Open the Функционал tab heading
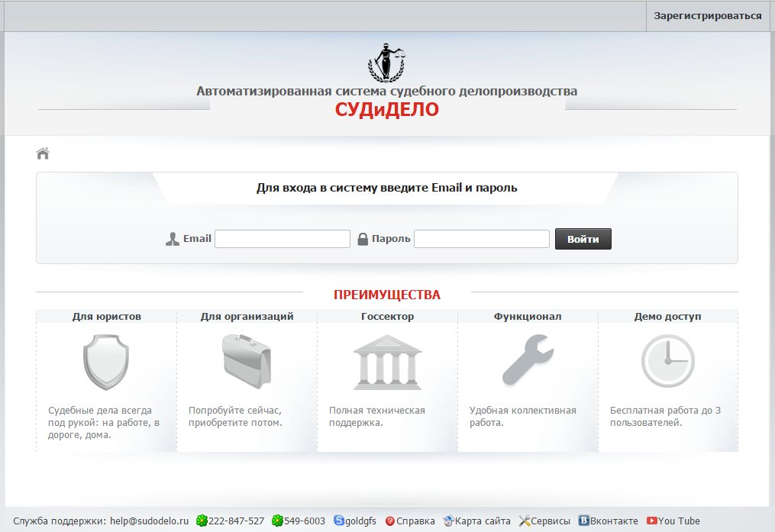Viewport: 775px width, 532px height. [528, 316]
